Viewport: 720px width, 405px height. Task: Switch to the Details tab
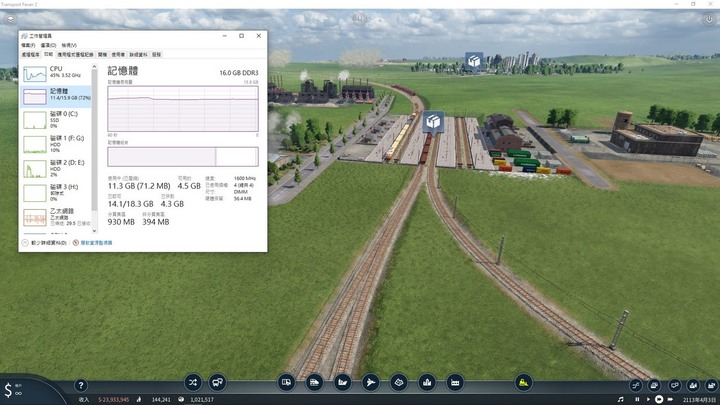point(138,55)
